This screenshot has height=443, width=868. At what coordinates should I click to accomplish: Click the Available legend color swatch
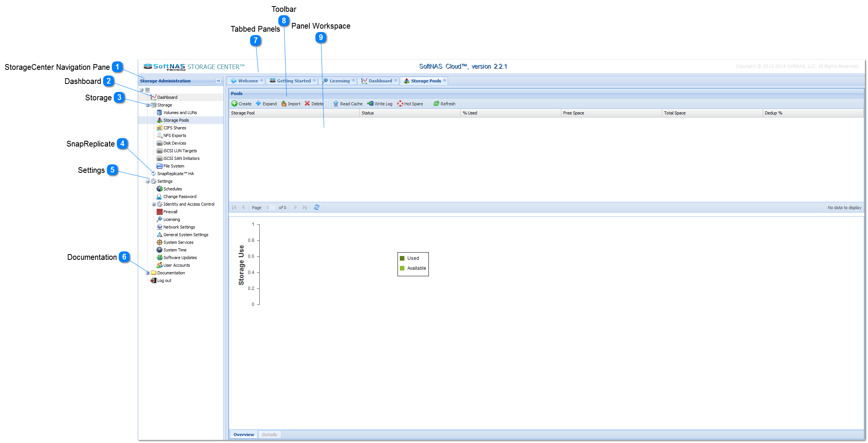click(402, 268)
